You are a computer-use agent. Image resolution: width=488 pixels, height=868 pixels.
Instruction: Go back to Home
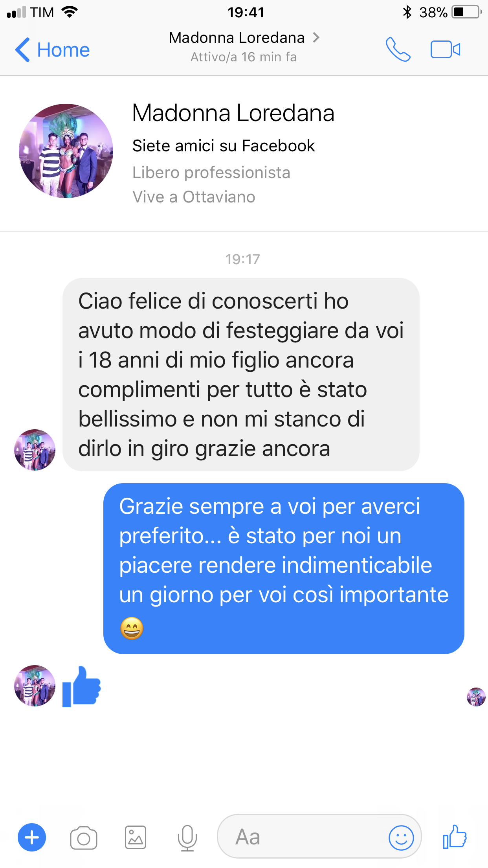[52, 50]
